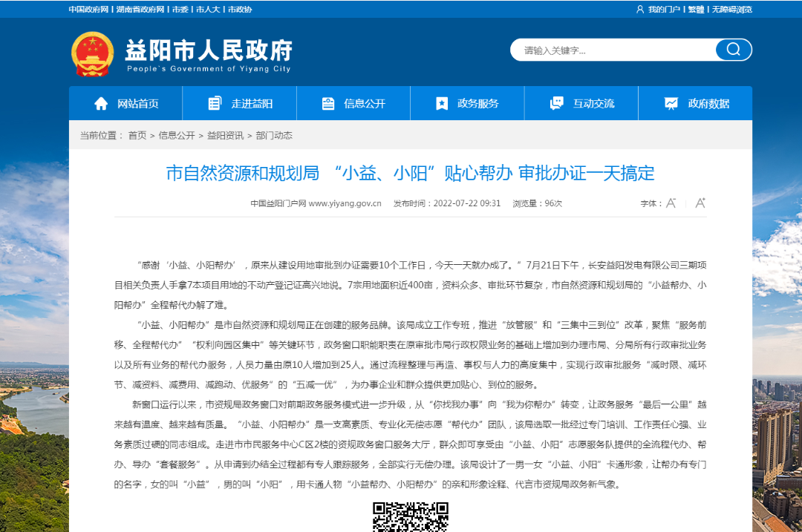Switch to traditional Chinese with 繁體
Image resolution: width=802 pixels, height=532 pixels.
click(x=696, y=10)
